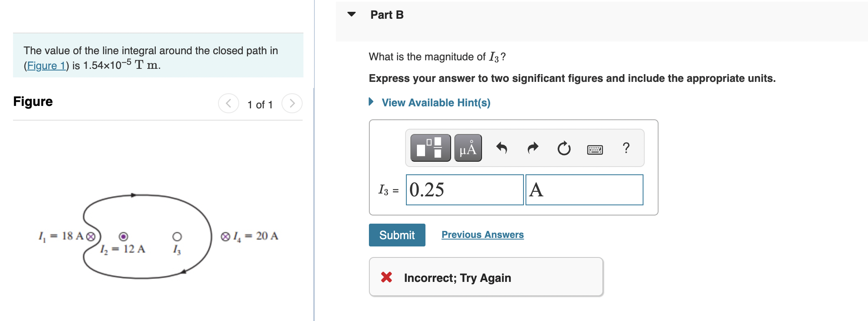Open the units symbols µÅ tool
This screenshot has height=321, width=868.
(x=468, y=148)
